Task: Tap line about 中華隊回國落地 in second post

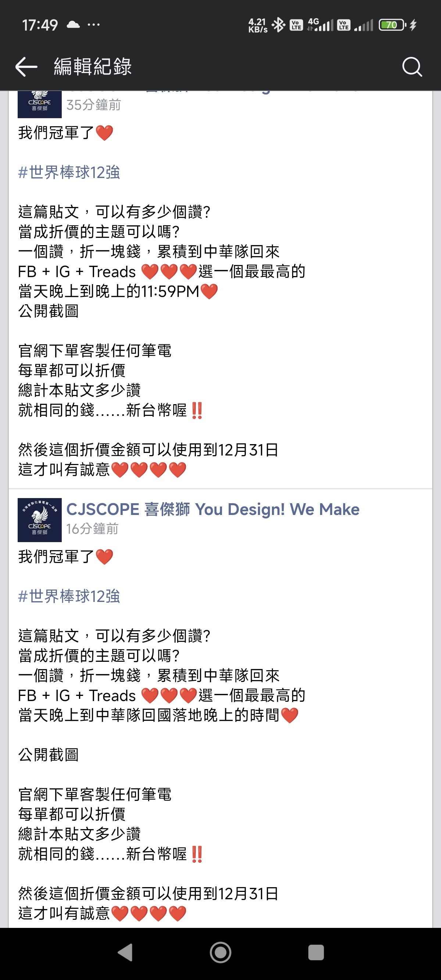Action: (x=158, y=715)
